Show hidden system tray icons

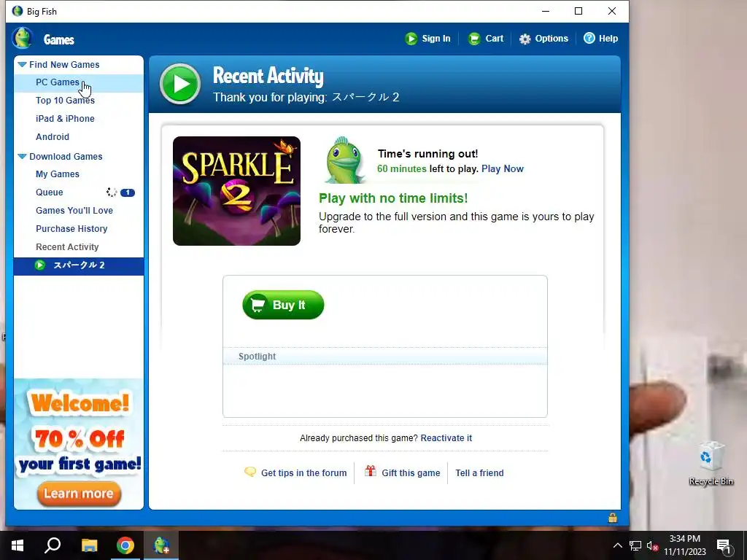coord(617,545)
